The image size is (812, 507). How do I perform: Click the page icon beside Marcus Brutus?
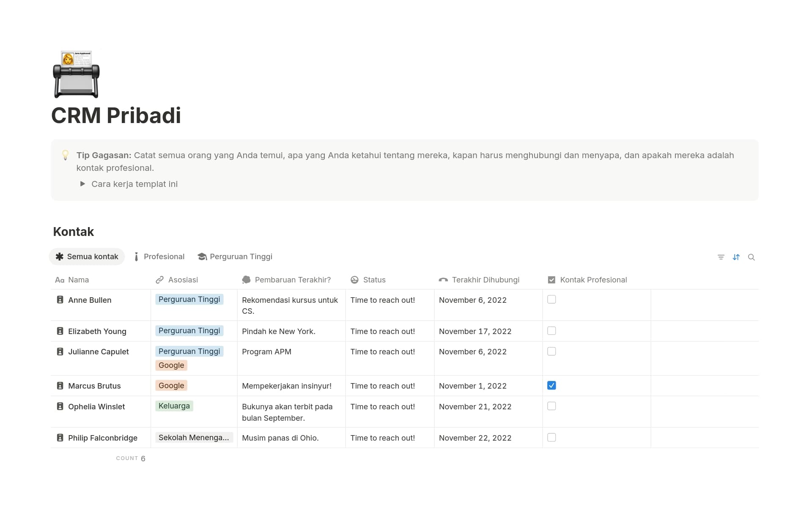tap(60, 386)
